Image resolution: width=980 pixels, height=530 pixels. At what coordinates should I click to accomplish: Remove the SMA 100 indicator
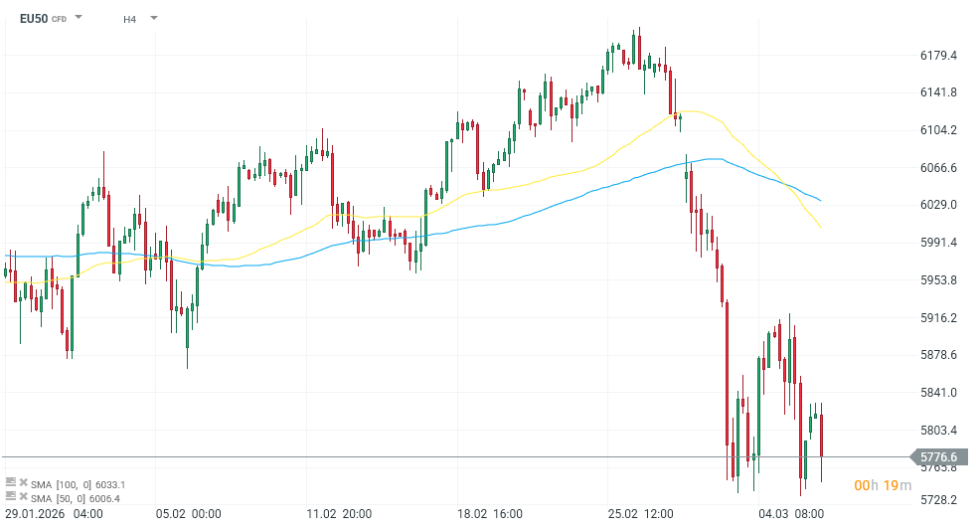[23, 483]
